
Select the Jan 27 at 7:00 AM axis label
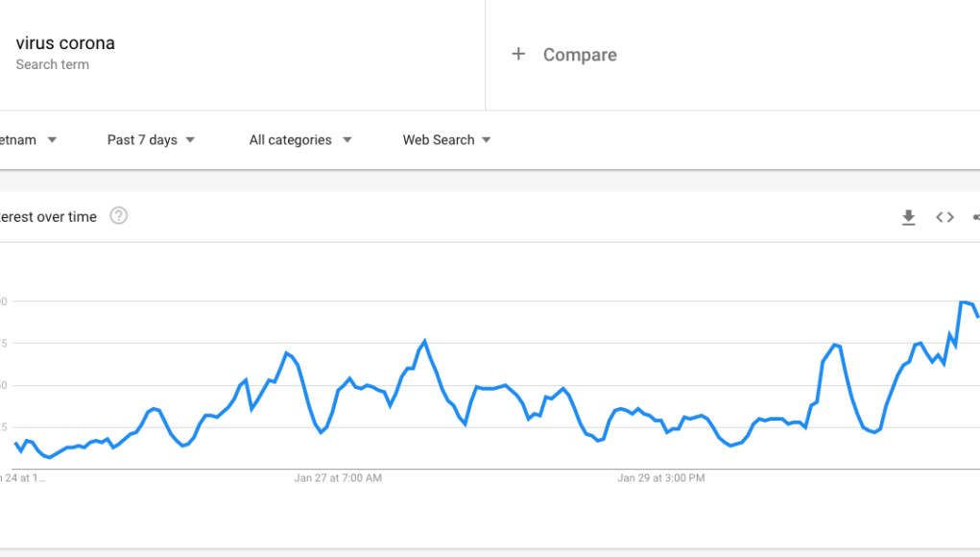tap(338, 478)
